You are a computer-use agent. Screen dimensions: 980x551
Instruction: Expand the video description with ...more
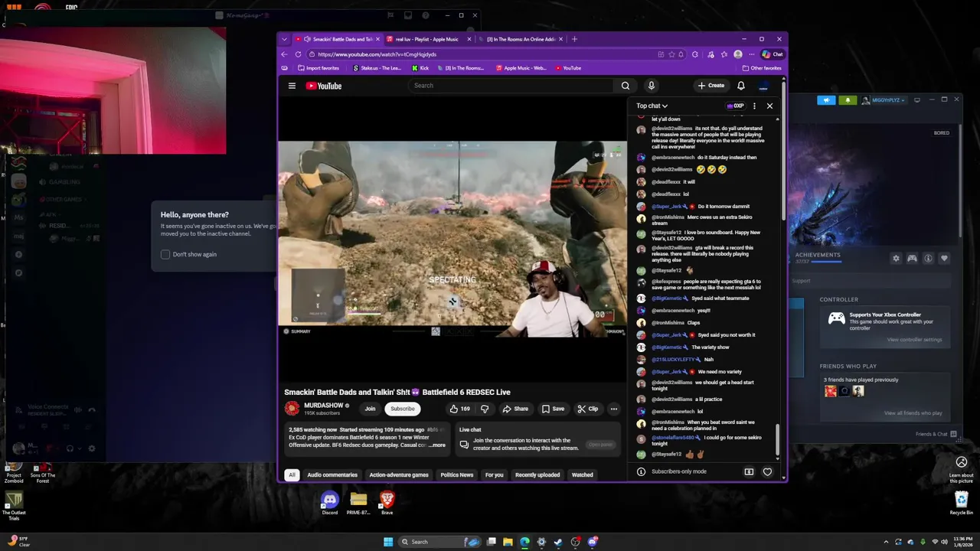pos(436,445)
